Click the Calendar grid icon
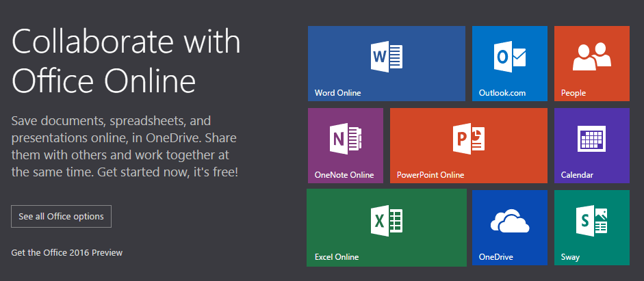This screenshot has height=281, width=644. pyautogui.click(x=591, y=139)
